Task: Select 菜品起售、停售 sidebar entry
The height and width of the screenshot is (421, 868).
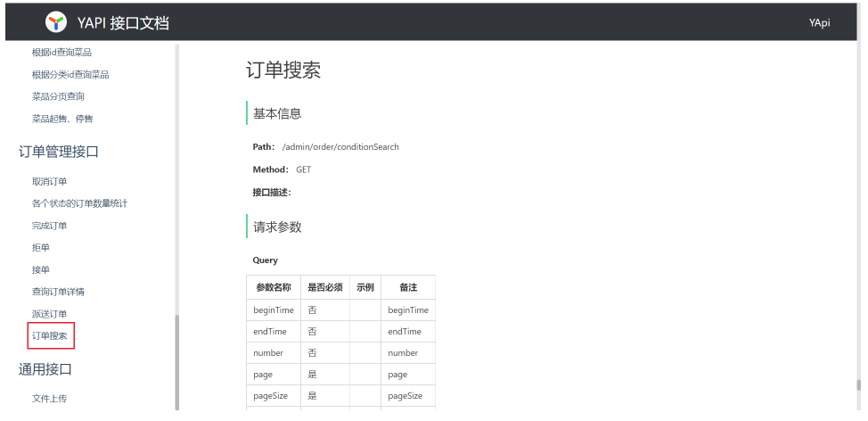Action: coord(62,119)
